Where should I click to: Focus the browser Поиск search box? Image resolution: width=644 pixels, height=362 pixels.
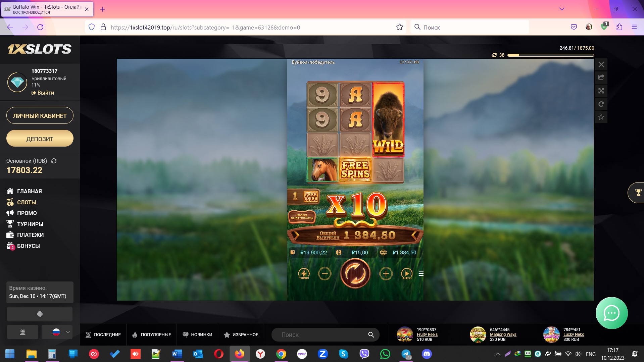(470, 27)
